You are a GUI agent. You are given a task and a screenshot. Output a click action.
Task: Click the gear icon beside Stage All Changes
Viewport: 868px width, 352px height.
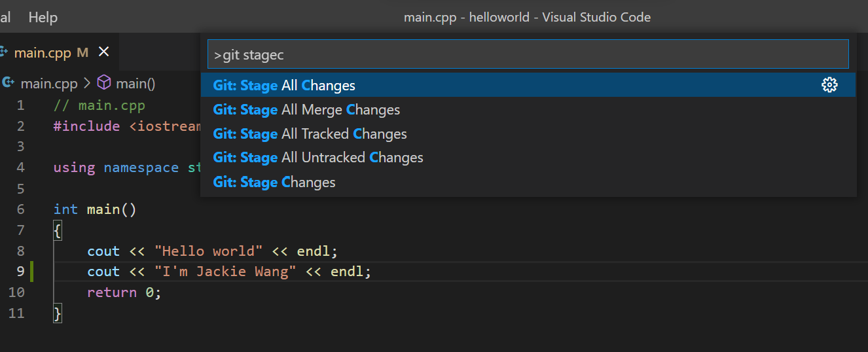tap(829, 85)
